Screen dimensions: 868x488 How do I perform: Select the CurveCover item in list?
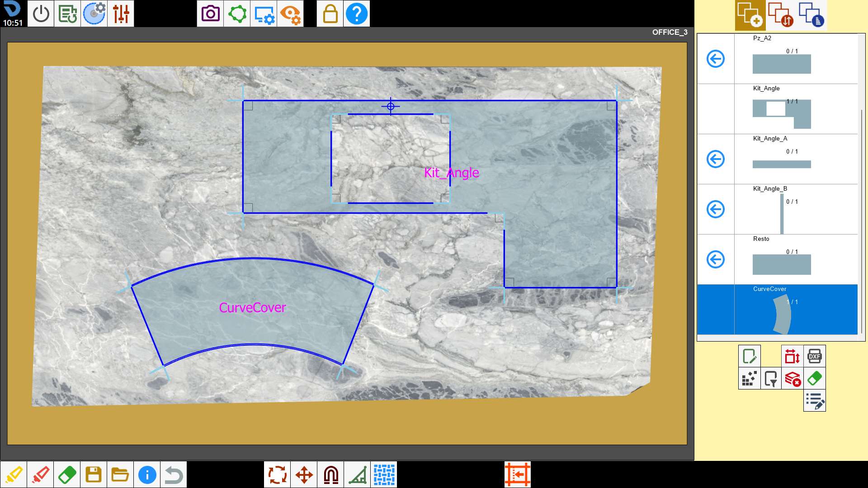778,310
